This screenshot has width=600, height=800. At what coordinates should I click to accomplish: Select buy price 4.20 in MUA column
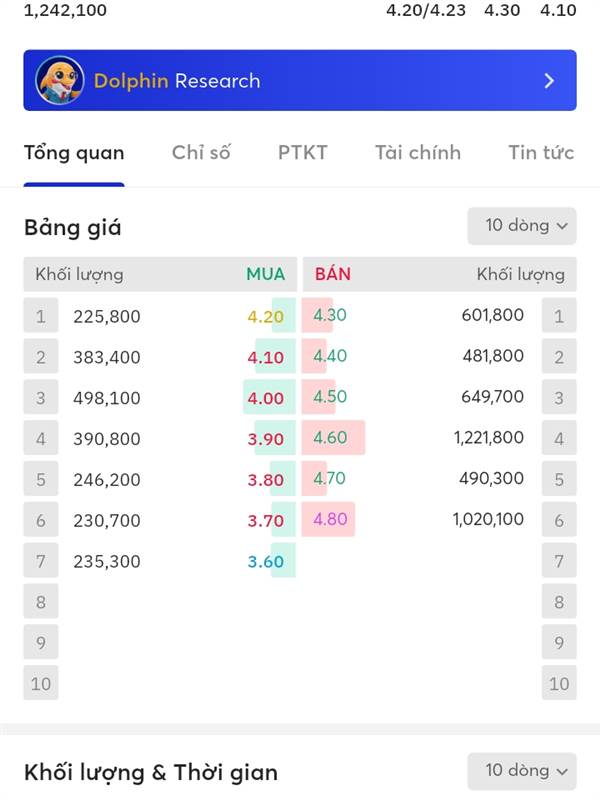click(265, 316)
